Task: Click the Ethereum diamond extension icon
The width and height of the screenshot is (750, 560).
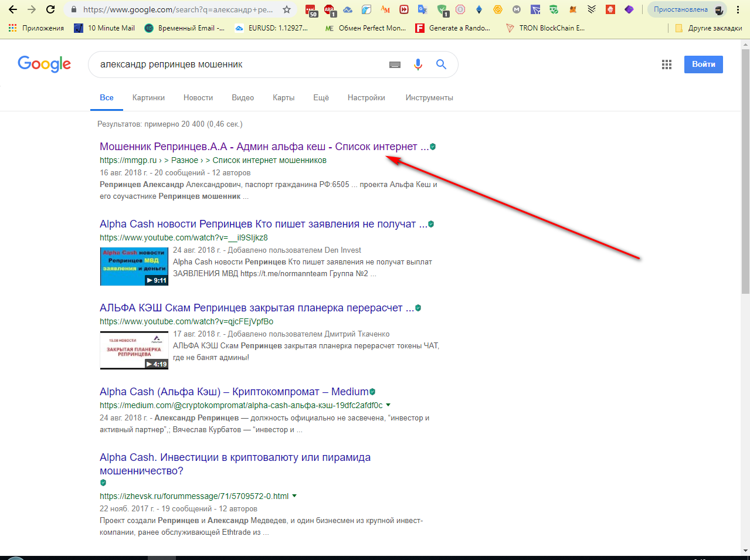Action: point(479,9)
